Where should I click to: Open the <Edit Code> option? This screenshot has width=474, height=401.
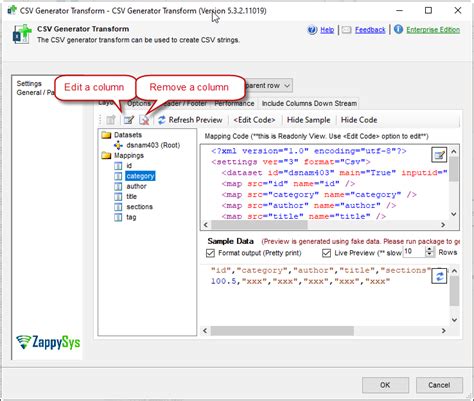pos(254,120)
